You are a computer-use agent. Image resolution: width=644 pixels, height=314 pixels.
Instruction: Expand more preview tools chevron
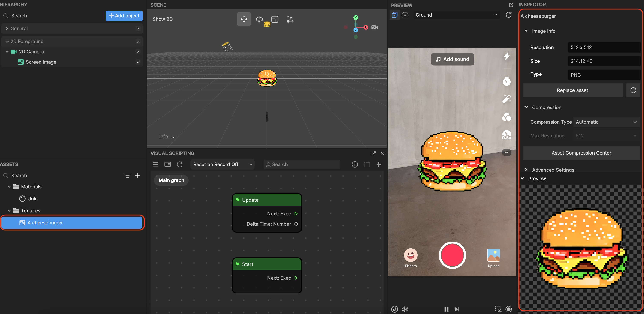507,152
